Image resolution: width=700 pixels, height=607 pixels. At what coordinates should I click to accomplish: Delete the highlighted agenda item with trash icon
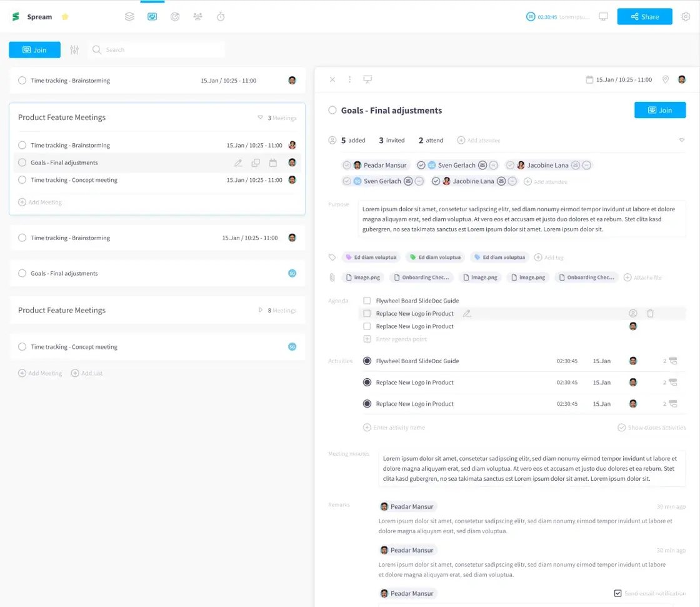(x=650, y=314)
